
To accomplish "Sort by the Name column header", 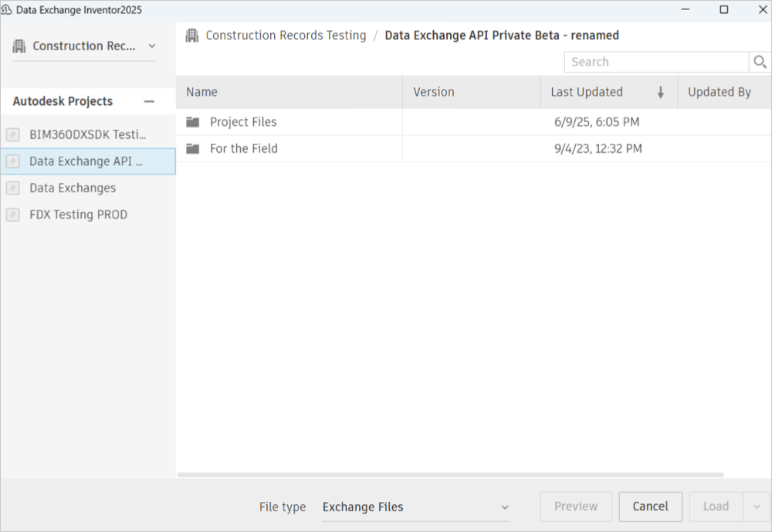I will (x=289, y=92).
